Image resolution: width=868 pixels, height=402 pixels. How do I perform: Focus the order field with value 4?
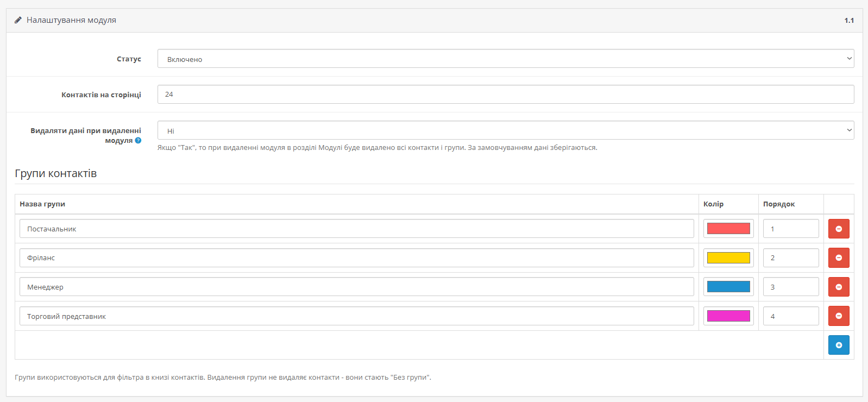pos(791,316)
